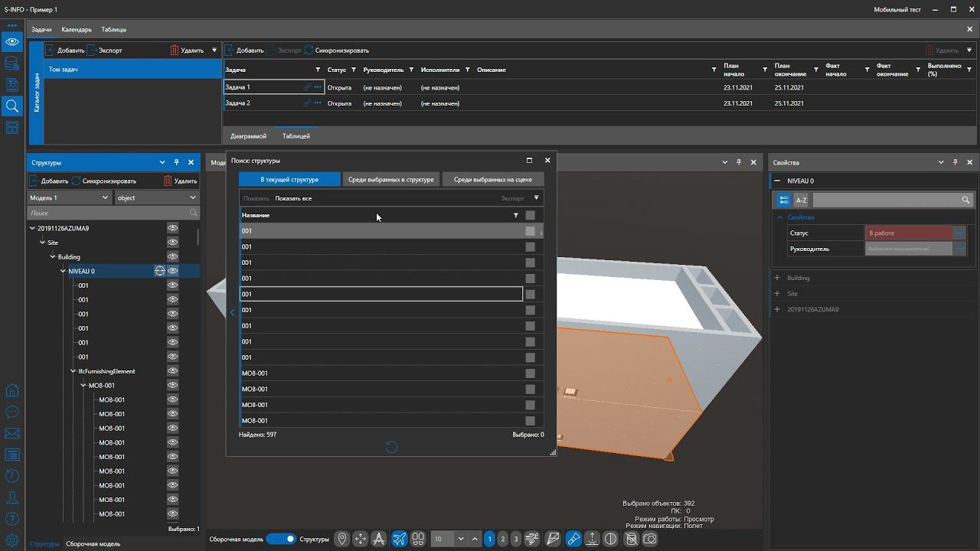Screen dimensions: 980x551
Task: Collapse the IfcFurnishingElement tree node
Action: (x=73, y=371)
